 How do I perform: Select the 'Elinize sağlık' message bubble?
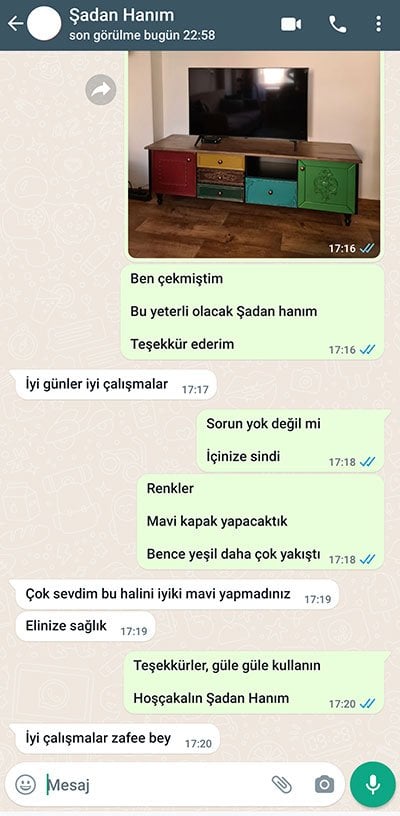coord(83,627)
